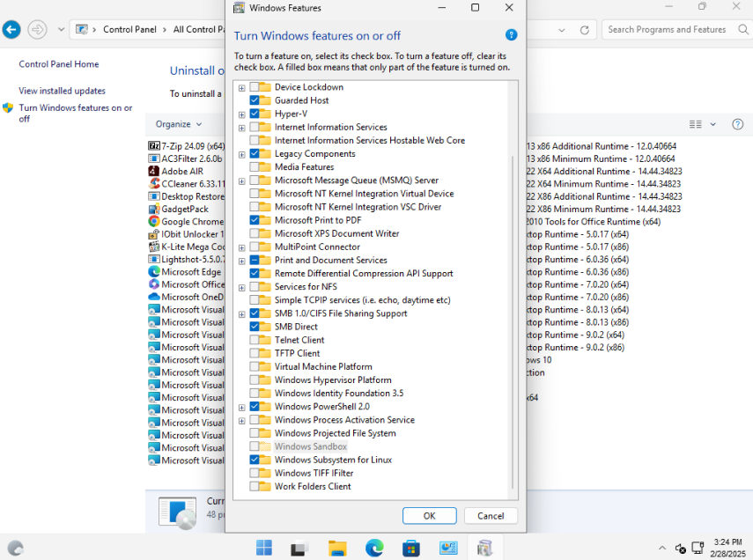This screenshot has height=560, width=753.
Task: Check the Telnet Client feature
Action: click(x=255, y=340)
